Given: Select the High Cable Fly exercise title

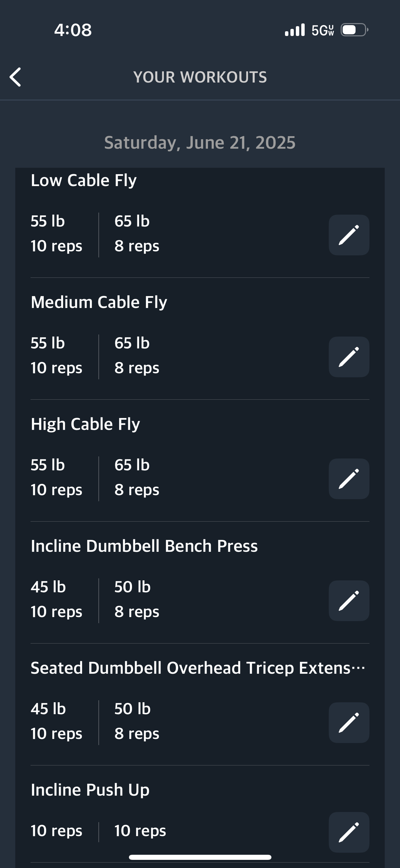Looking at the screenshot, I should [85, 424].
